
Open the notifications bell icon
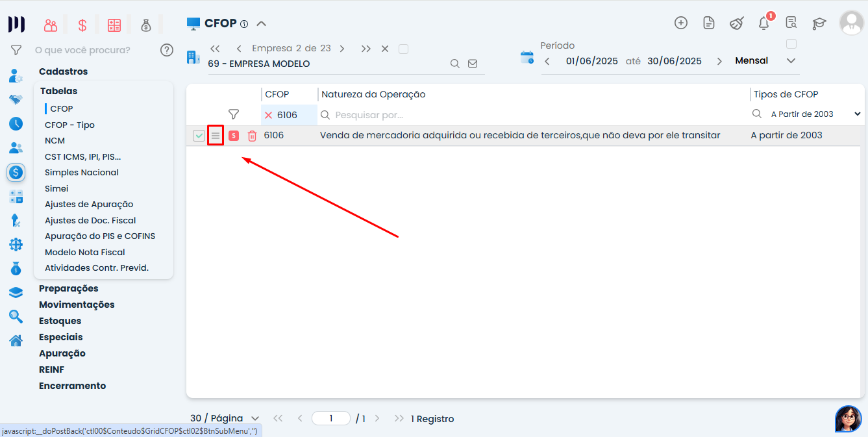[x=763, y=23]
